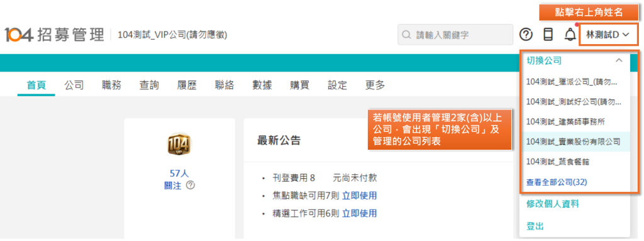Open the 聯絡 menu

pos(225,85)
